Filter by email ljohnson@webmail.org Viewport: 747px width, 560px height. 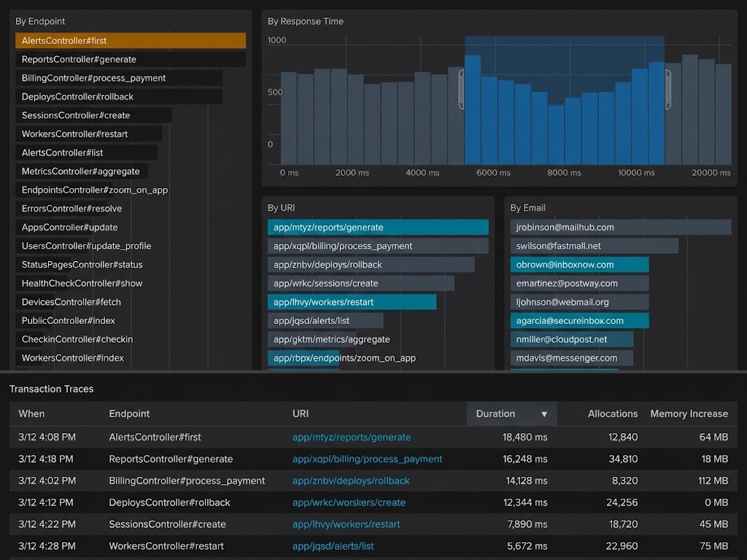tap(580, 301)
